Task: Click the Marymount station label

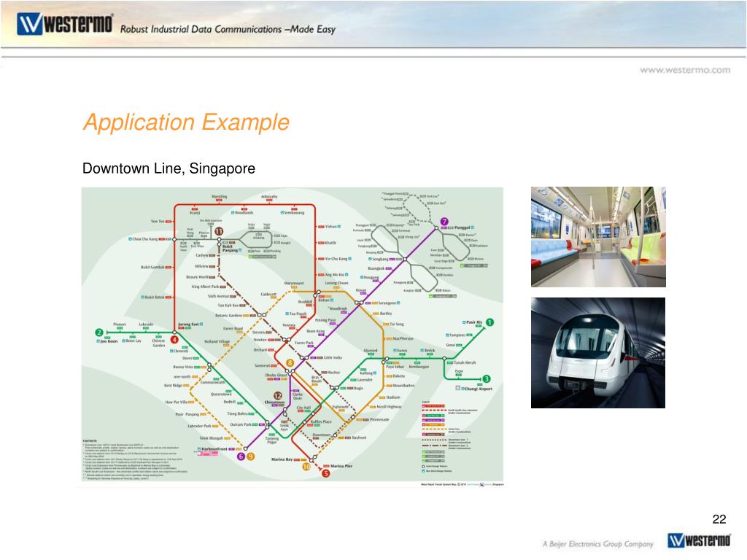Action: point(294,284)
